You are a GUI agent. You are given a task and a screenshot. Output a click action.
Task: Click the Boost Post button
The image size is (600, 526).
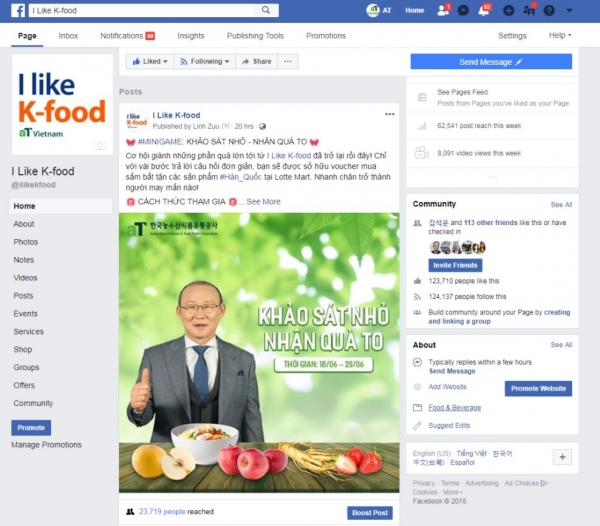370,513
